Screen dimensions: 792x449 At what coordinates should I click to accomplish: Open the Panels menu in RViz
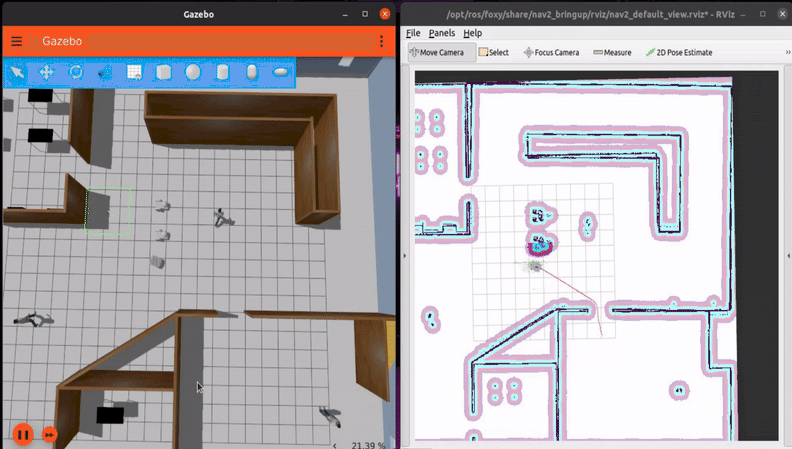[442, 33]
